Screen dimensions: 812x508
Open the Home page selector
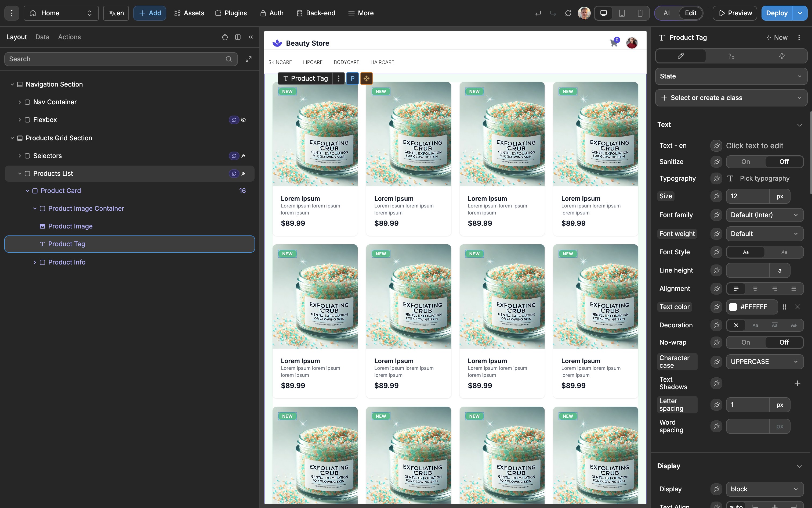coord(61,13)
